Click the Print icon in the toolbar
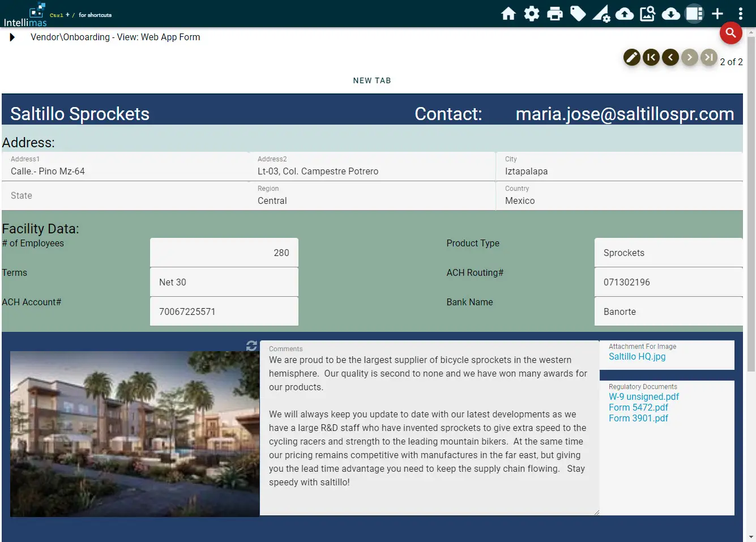The width and height of the screenshot is (756, 542). 554,14
